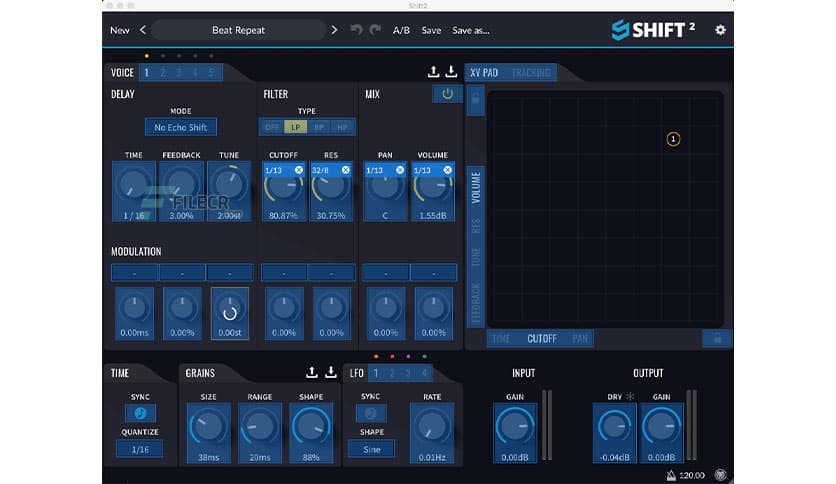Toggle the Time Sync note button
This screenshot has width=836, height=484.
140,413
